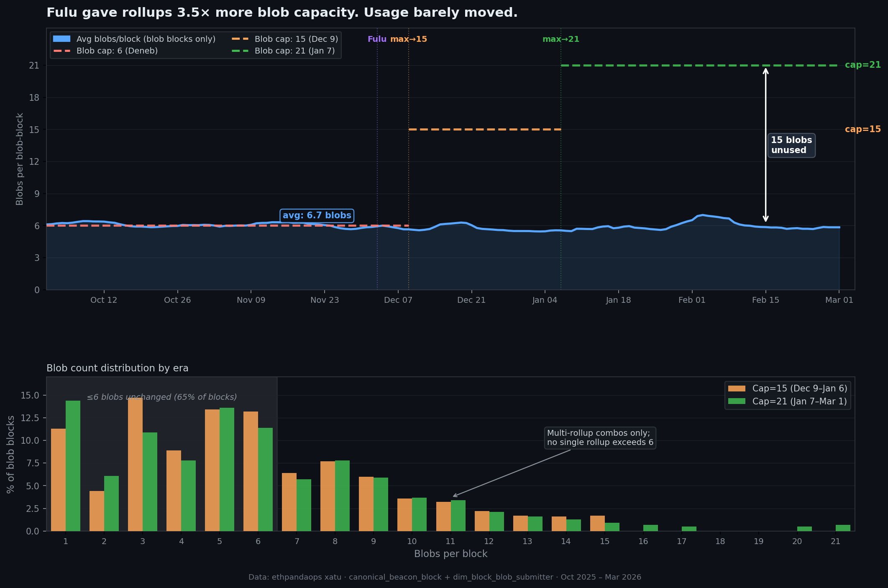The width and height of the screenshot is (888, 588).
Task: Click the green max→21 marker label
Action: [x=560, y=39]
